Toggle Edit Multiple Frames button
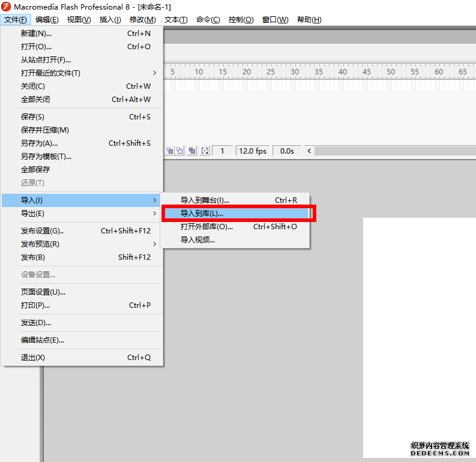Screen dimensions: 476x462 (x=192, y=151)
